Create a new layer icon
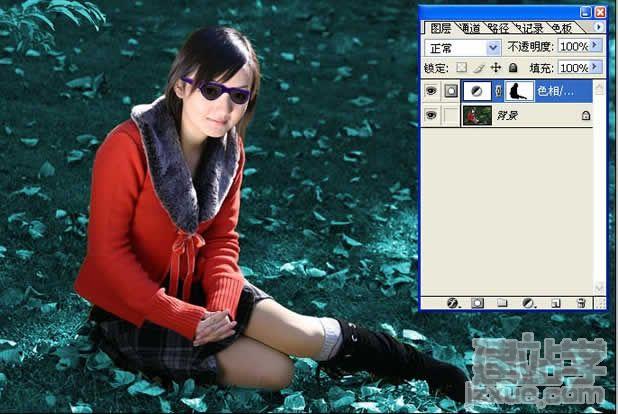618x414 pixels. pos(556,303)
